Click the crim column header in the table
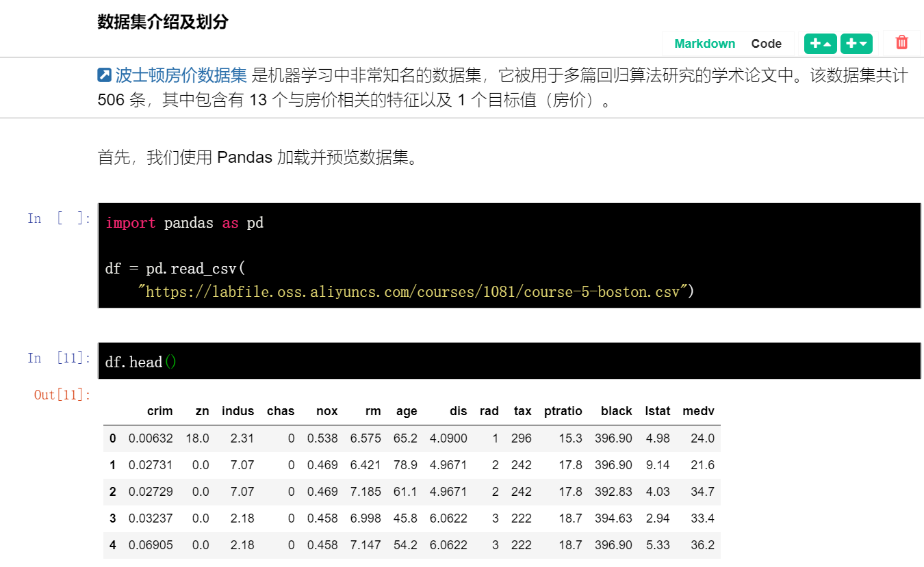The width and height of the screenshot is (924, 567). [160, 411]
